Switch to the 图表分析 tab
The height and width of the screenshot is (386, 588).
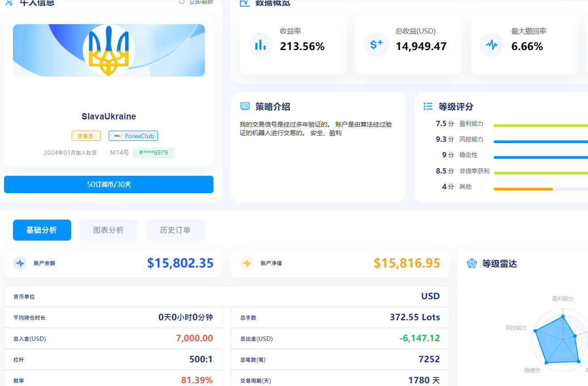[x=108, y=230]
